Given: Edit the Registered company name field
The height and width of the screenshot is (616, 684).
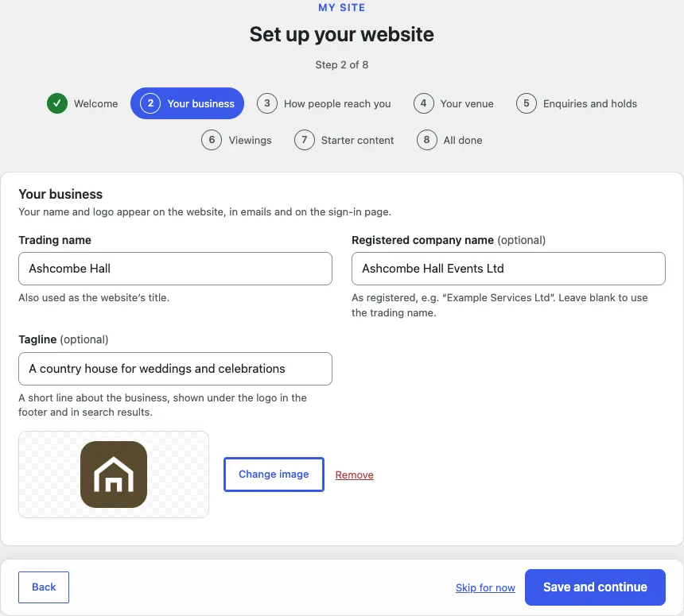Looking at the screenshot, I should (508, 269).
